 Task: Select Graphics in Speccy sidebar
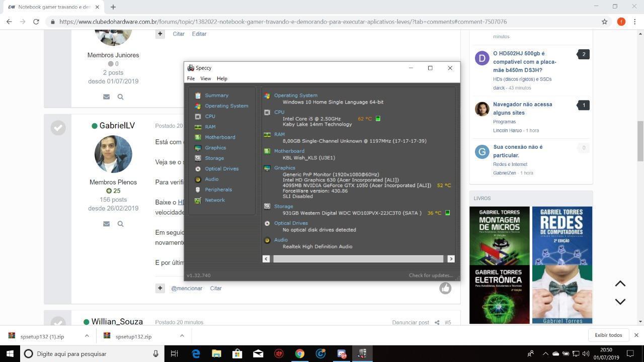[215, 148]
